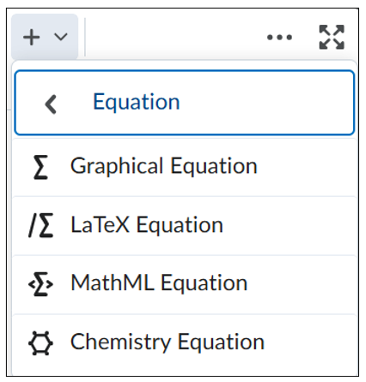The image size is (366, 382).
Task: Click the word Graphical in the menu
Action: tap(117, 167)
